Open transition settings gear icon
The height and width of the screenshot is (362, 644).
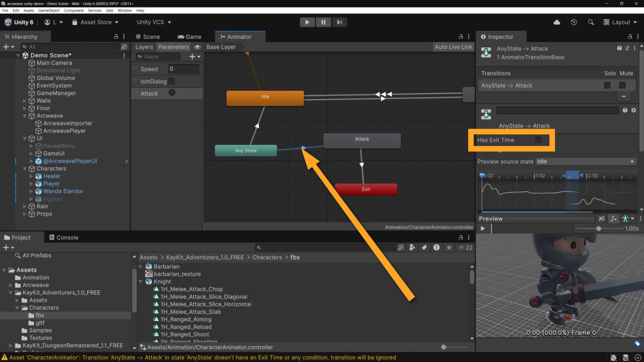[x=634, y=110]
